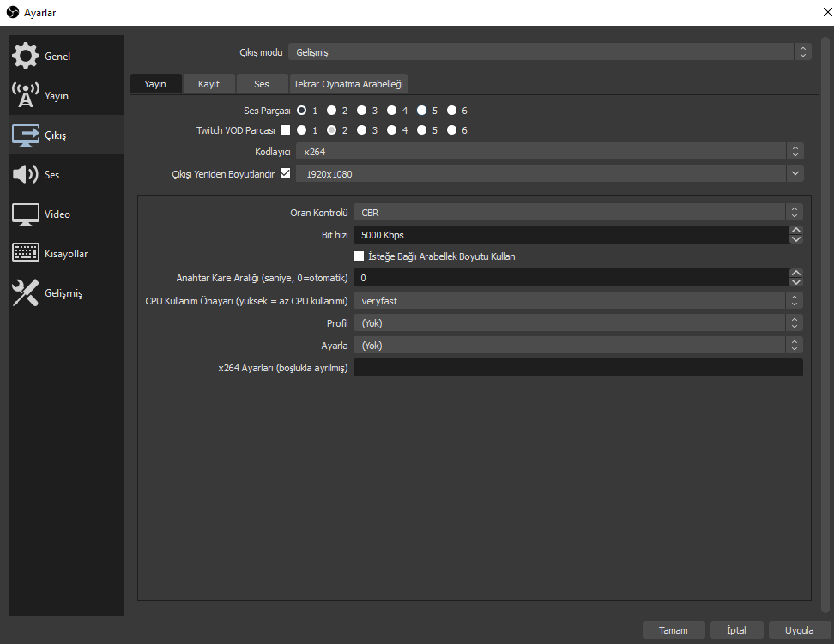
Task: Select Ses Parçası track 1
Action: (301, 110)
